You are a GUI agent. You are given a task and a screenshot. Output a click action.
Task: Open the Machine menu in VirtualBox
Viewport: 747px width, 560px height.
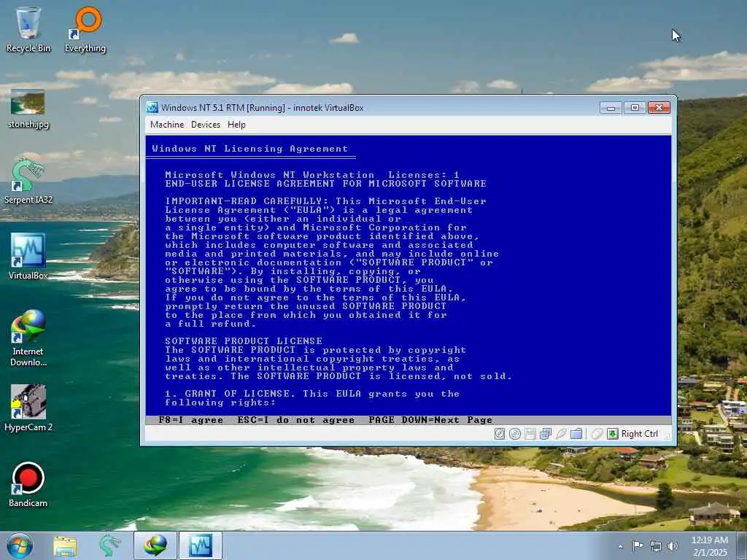(167, 124)
